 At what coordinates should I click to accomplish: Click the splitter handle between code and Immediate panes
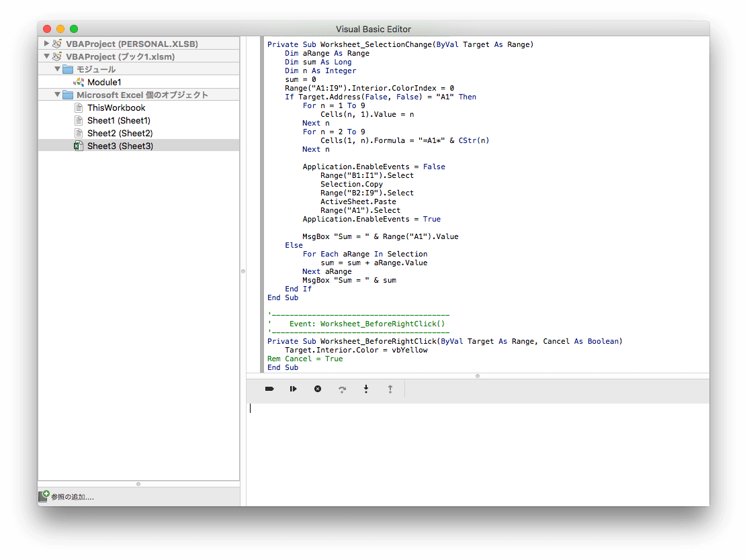point(478,376)
